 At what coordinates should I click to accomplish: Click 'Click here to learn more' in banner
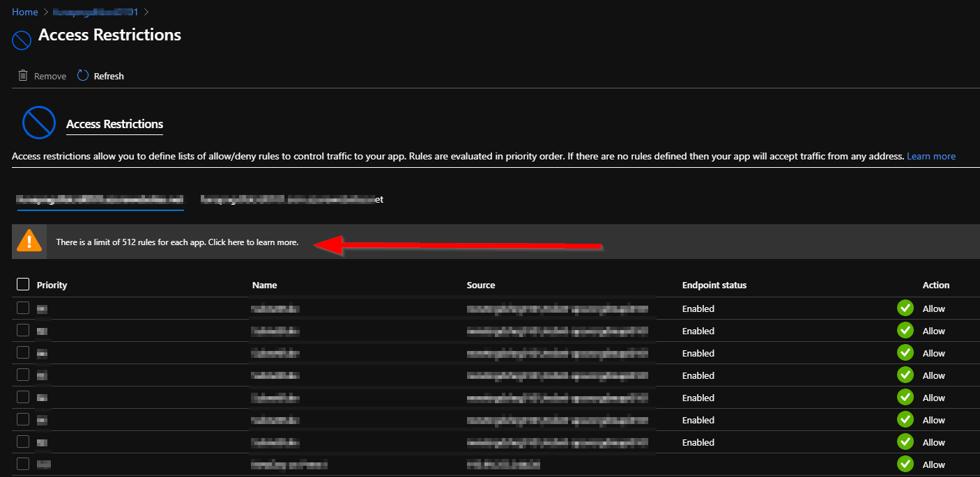tap(252, 242)
